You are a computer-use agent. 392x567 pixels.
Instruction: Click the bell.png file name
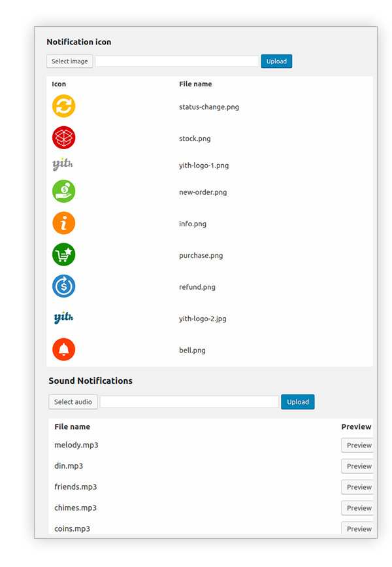[192, 350]
